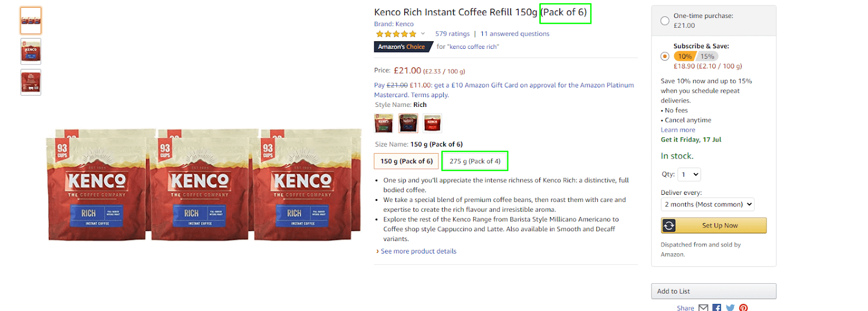Image resolution: width=868 pixels, height=311 pixels.
Task: Pick the dark middle style swatch
Action: [x=408, y=123]
